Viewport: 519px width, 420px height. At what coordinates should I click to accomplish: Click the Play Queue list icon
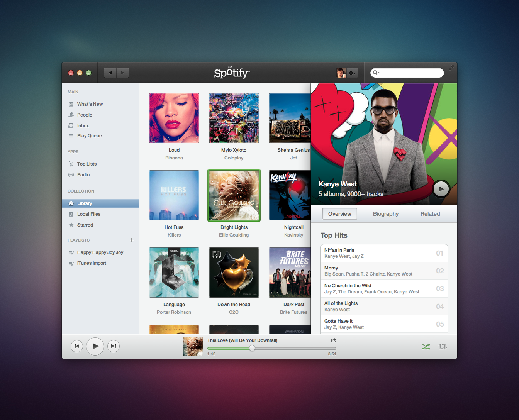[71, 135]
